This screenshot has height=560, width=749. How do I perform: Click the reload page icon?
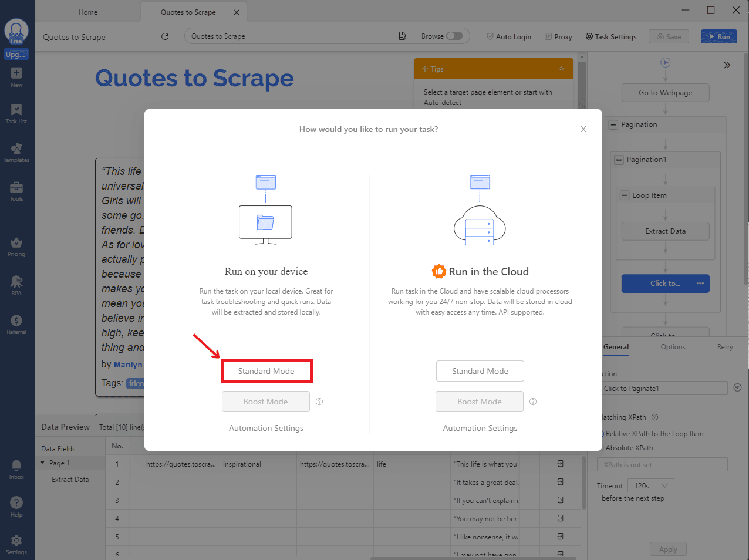pos(165,36)
